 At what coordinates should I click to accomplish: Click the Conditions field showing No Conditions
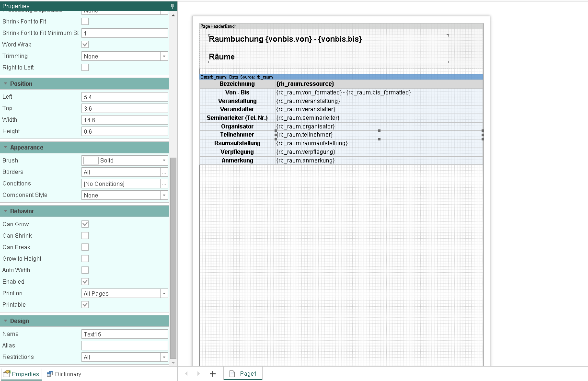coord(121,184)
